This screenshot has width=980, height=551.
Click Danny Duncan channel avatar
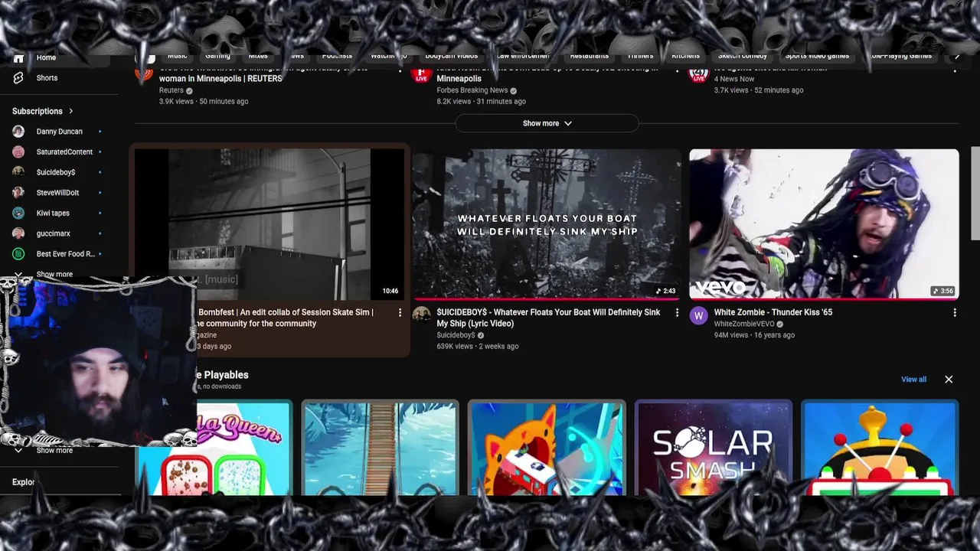point(18,132)
